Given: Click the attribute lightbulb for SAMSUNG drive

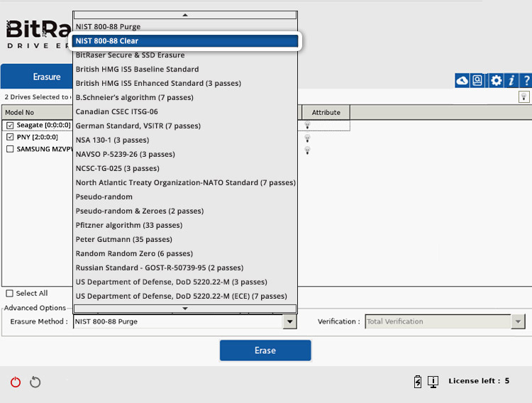Looking at the screenshot, I should 307,150.
